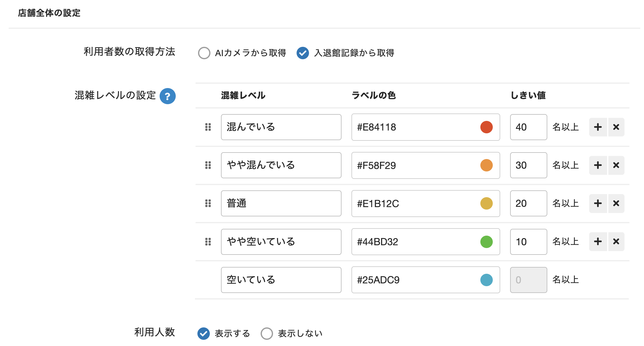Image resolution: width=644 pixels, height=346 pixels.
Task: Choose 表示しない for 利用人数
Action: click(x=267, y=334)
